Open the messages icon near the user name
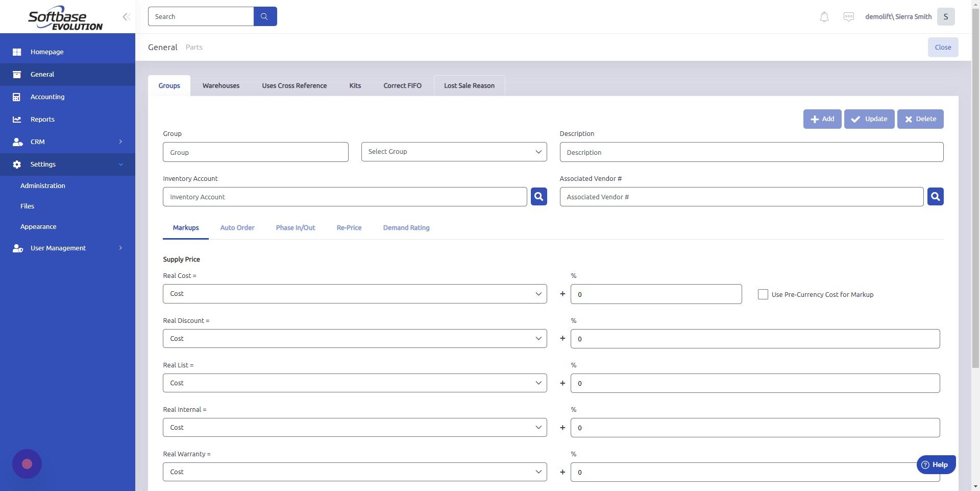980x491 pixels. point(848,16)
